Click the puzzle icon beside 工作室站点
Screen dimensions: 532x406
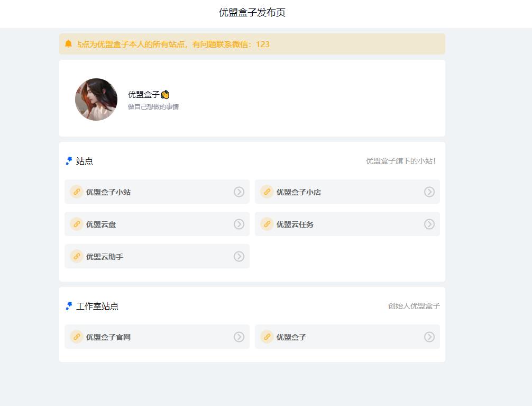coord(69,305)
